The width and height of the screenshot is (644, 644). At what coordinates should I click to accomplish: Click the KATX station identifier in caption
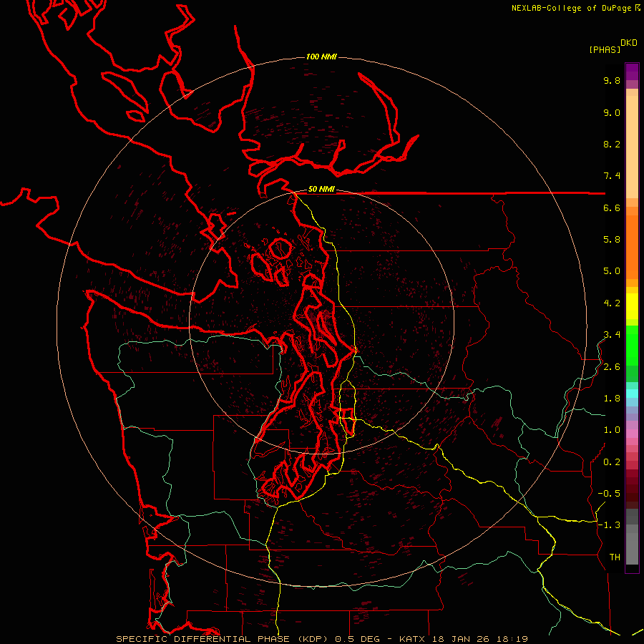pyautogui.click(x=413, y=639)
